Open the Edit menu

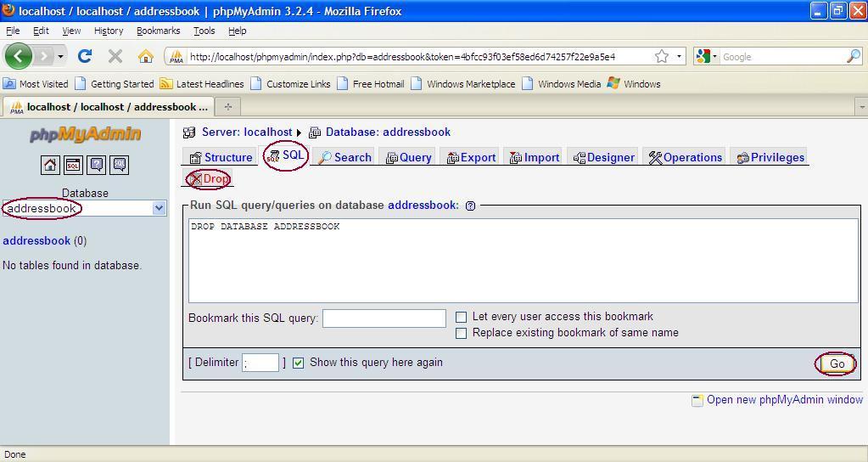41,31
